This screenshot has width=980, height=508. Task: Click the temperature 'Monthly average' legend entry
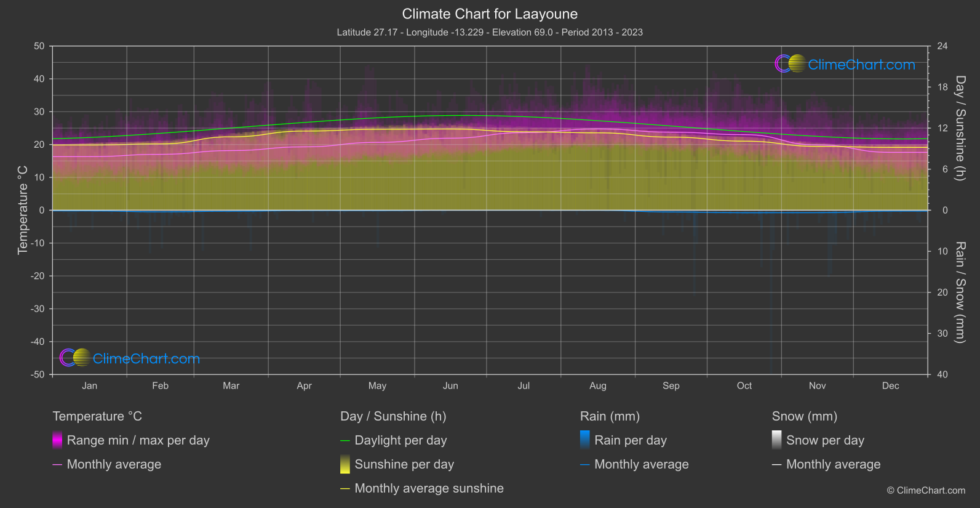[107, 464]
